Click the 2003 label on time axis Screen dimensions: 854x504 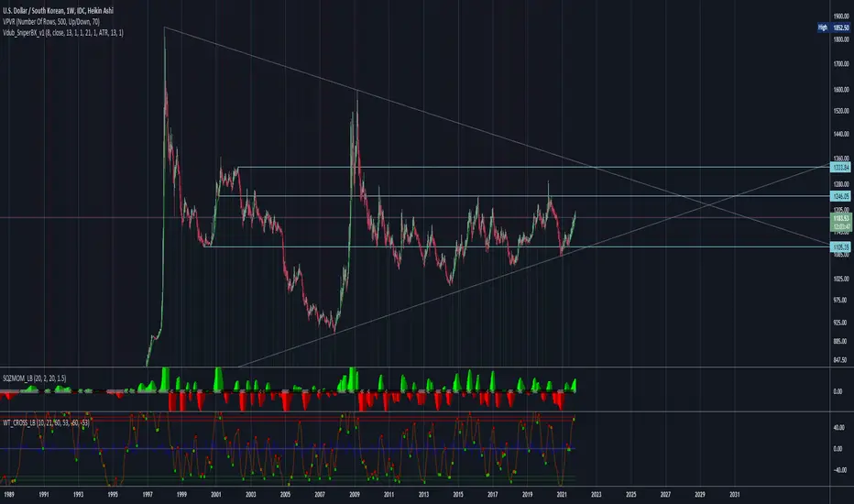[250, 495]
